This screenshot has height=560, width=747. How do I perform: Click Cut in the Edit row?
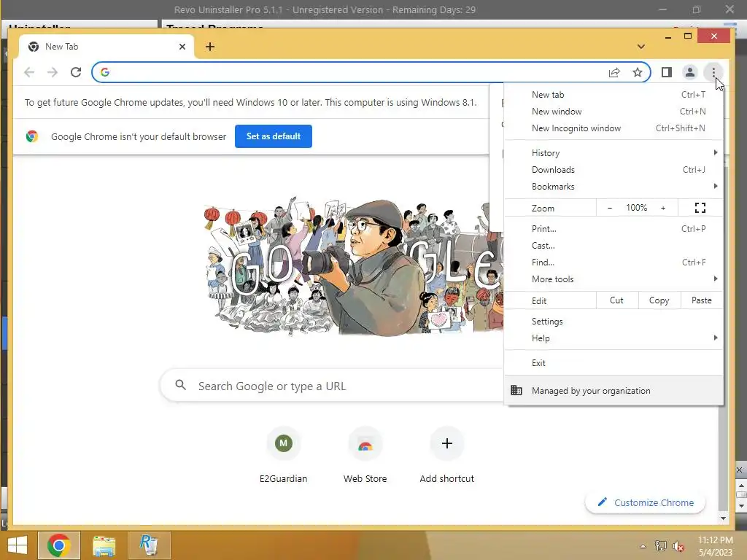pyautogui.click(x=616, y=300)
